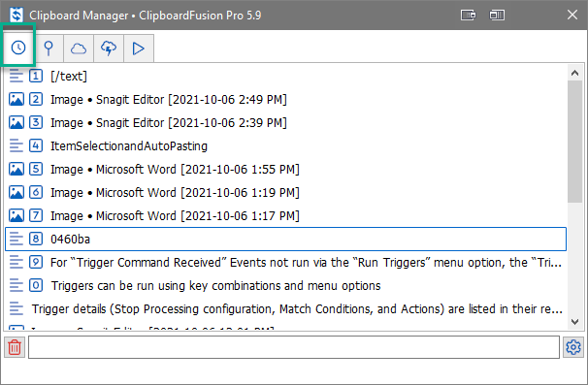The width and height of the screenshot is (588, 385).
Task: Click the list scrollbar up arrow
Action: click(574, 73)
